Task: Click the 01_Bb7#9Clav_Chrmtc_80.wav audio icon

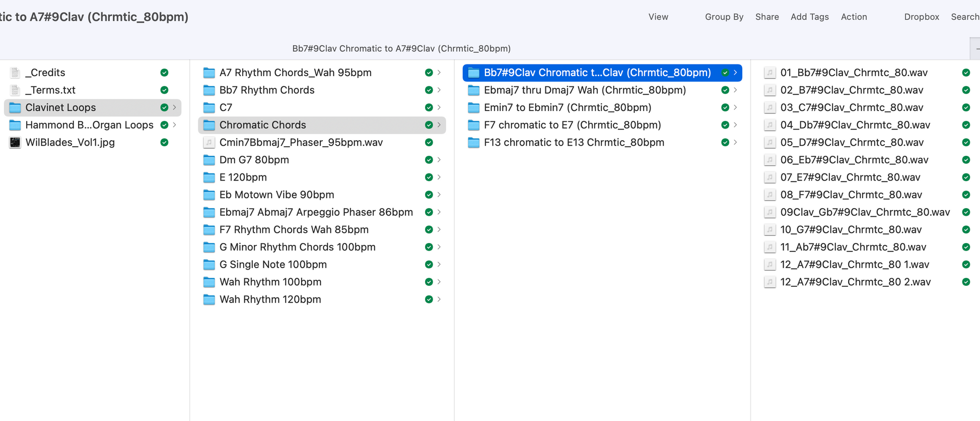Action: pos(769,73)
